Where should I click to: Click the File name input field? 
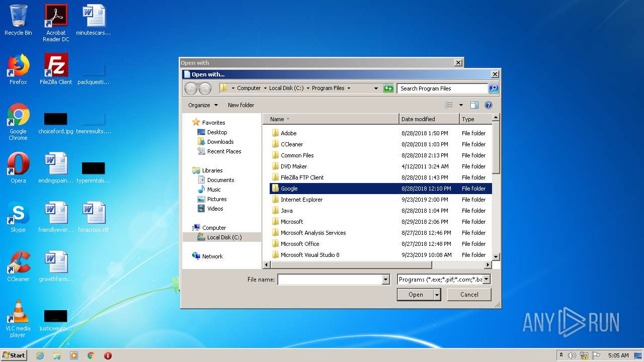330,280
